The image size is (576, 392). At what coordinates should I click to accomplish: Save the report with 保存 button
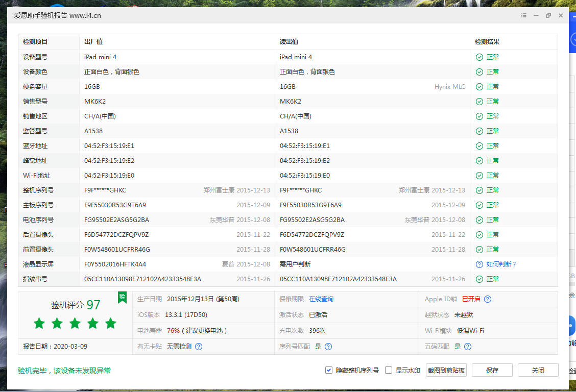click(492, 370)
